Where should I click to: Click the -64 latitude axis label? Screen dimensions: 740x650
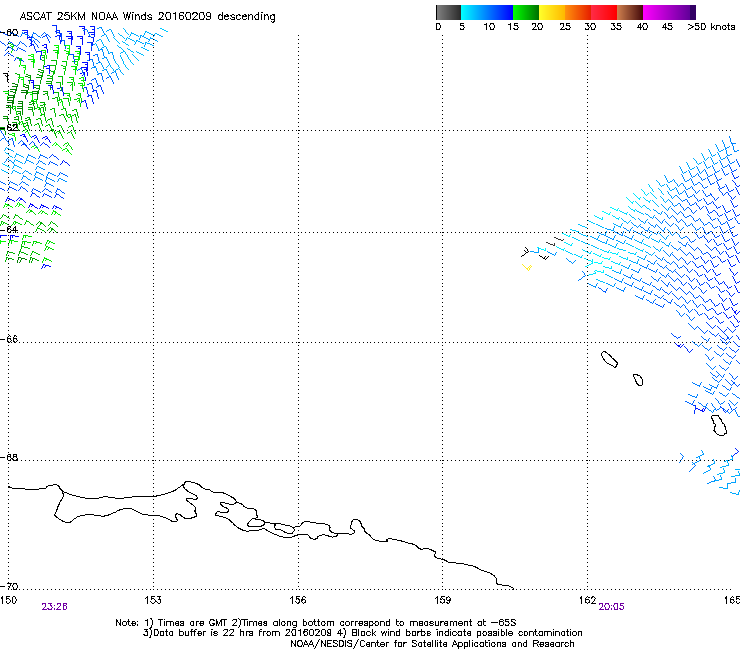click(x=9, y=230)
